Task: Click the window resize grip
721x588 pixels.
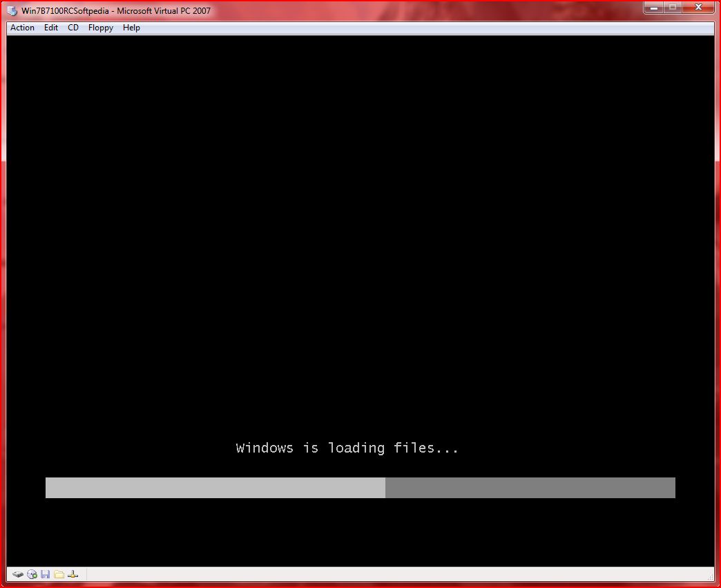Action: [711, 578]
